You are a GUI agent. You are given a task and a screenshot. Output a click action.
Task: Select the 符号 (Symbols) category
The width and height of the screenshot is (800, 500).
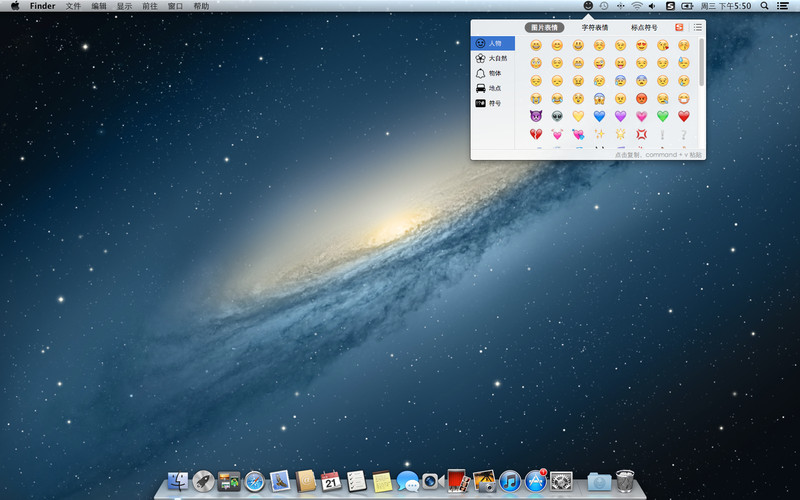pyautogui.click(x=491, y=103)
